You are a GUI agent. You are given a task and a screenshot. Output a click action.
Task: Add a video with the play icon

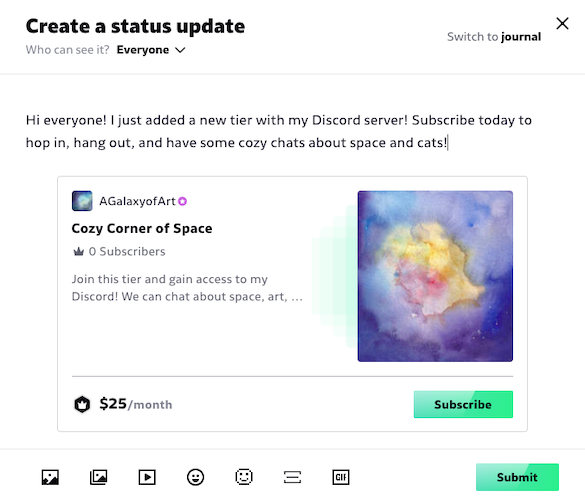point(147,477)
